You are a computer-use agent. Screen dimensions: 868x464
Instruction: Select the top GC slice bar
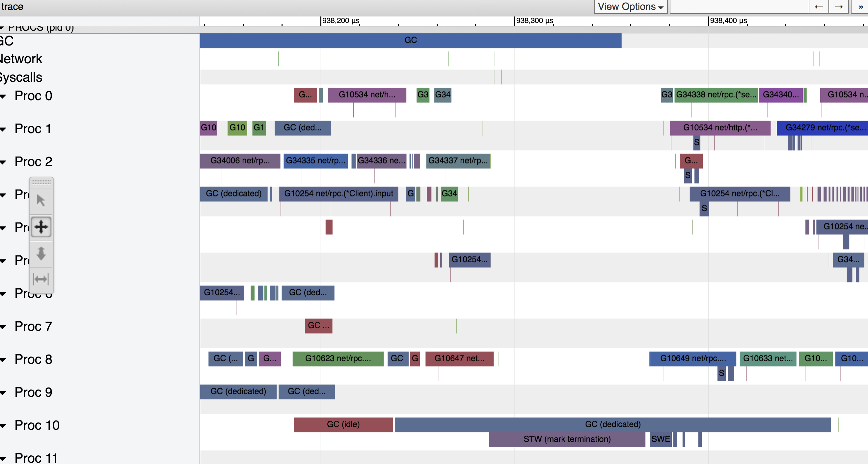pyautogui.click(x=410, y=41)
